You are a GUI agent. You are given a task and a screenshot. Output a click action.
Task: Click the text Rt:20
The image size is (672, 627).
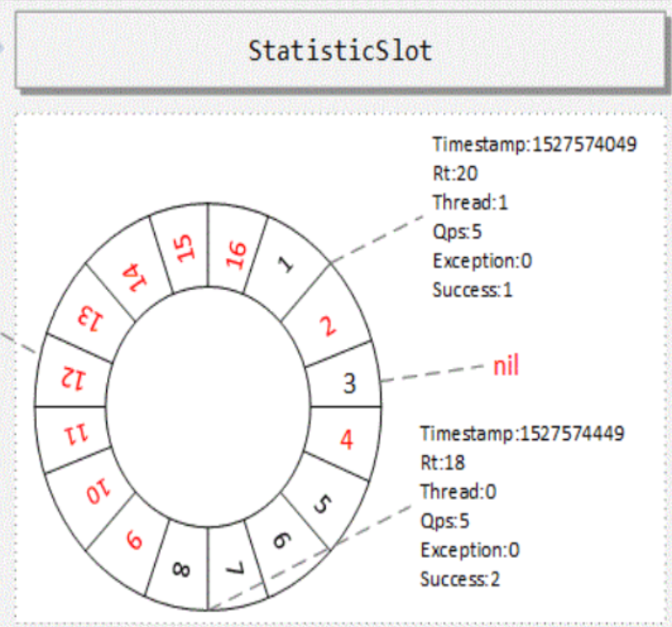(455, 174)
